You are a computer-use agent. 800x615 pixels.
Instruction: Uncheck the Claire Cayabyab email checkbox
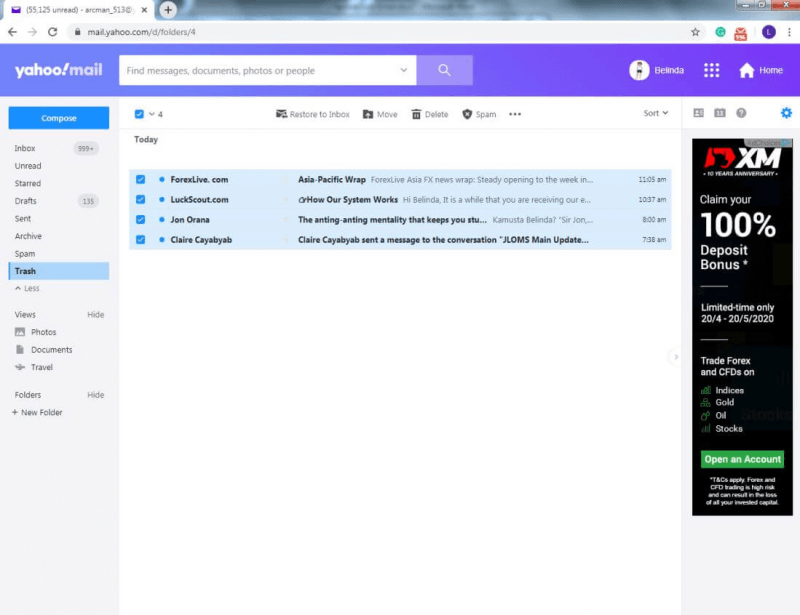(x=140, y=239)
